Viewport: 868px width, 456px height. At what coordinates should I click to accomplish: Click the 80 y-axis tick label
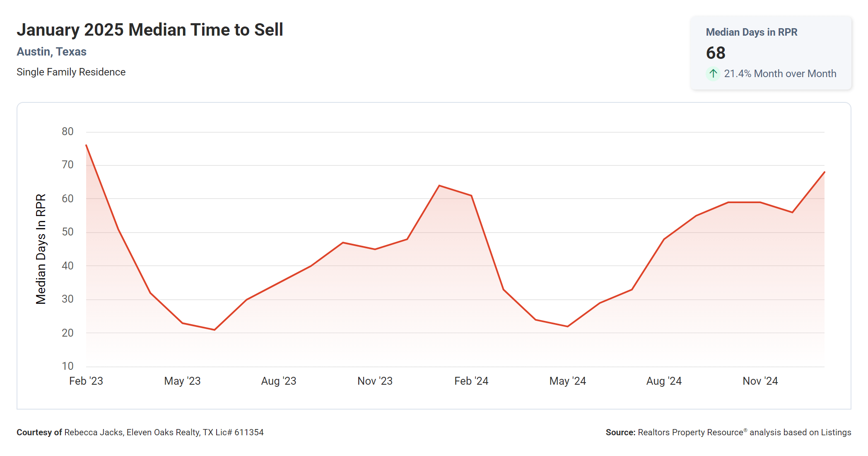coord(68,132)
